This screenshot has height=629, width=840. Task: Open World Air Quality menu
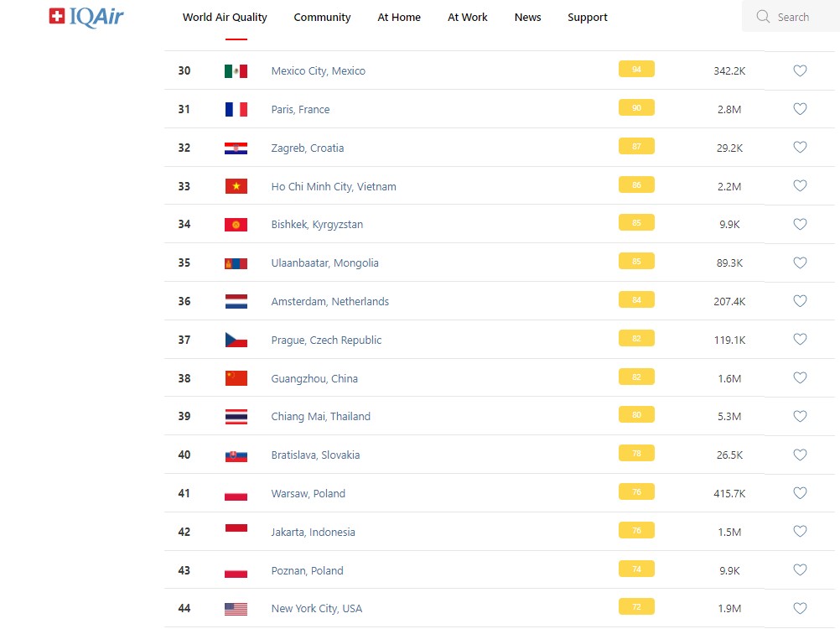tap(225, 18)
